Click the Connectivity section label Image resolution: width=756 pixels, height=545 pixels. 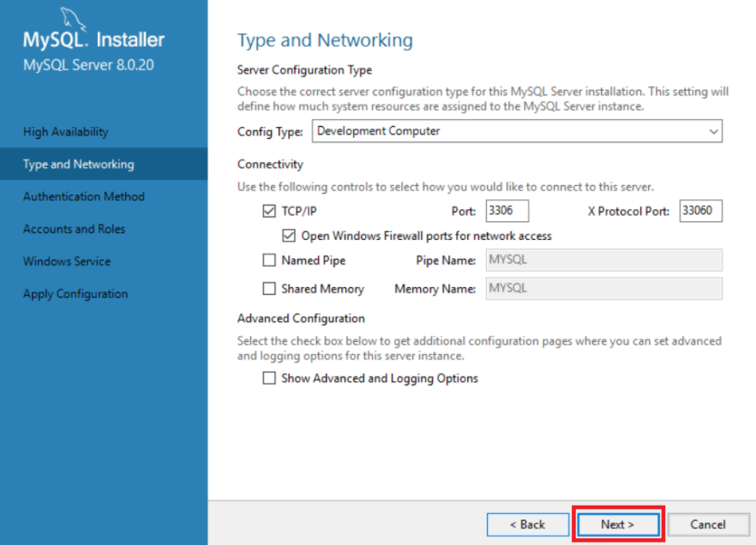[270, 165]
